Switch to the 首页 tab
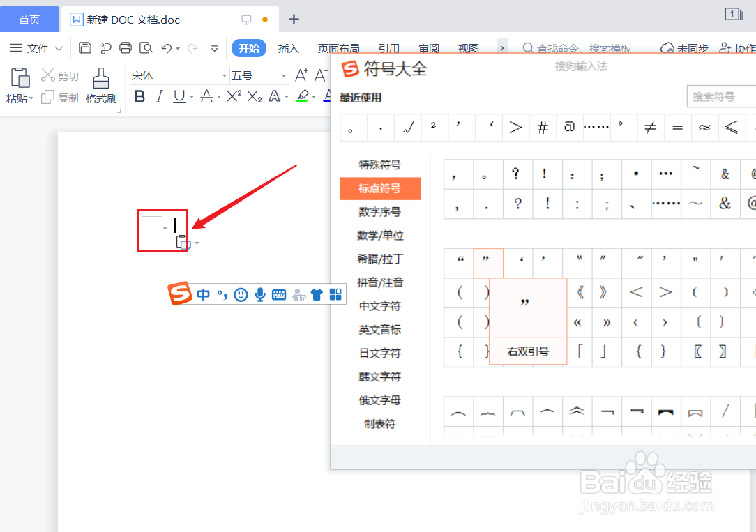This screenshot has height=532, width=756. tap(29, 19)
